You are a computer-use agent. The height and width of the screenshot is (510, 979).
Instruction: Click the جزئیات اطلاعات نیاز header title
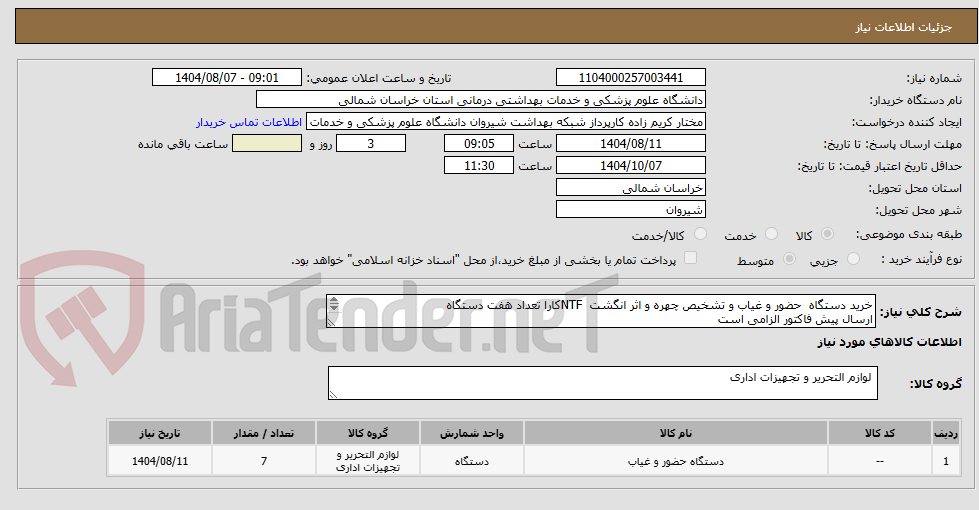pyautogui.click(x=903, y=27)
